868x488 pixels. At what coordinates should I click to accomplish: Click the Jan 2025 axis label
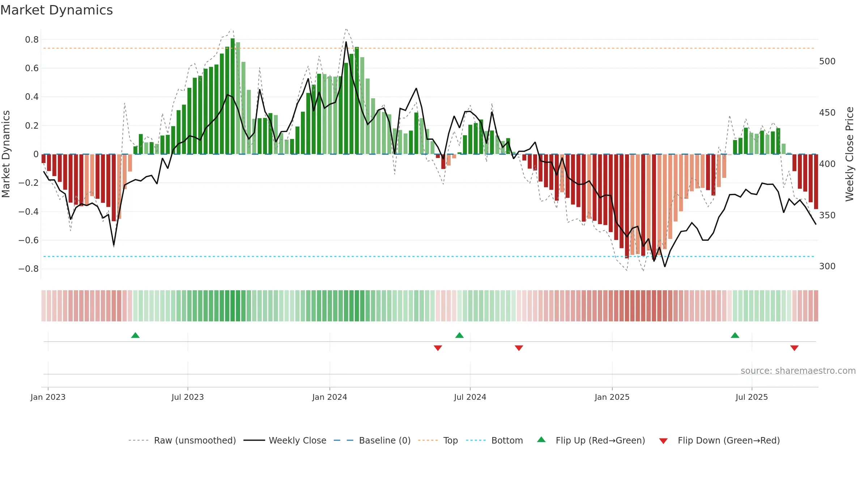click(x=612, y=397)
